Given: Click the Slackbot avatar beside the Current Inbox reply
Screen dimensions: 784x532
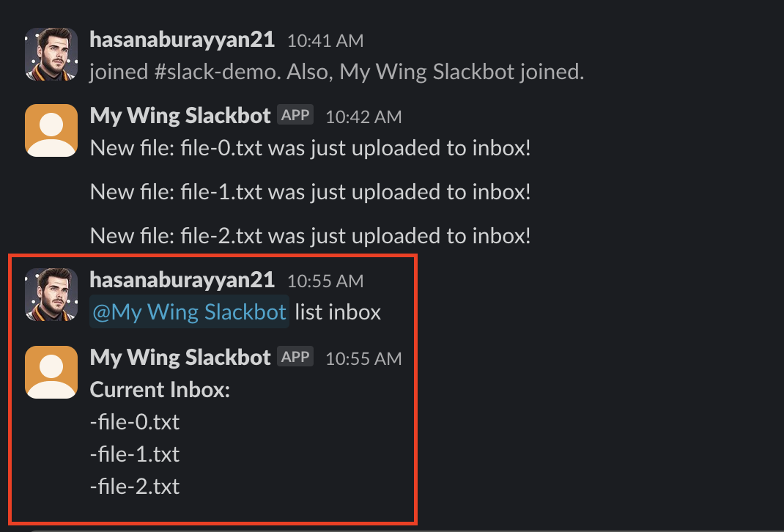Looking at the screenshot, I should point(51,372).
